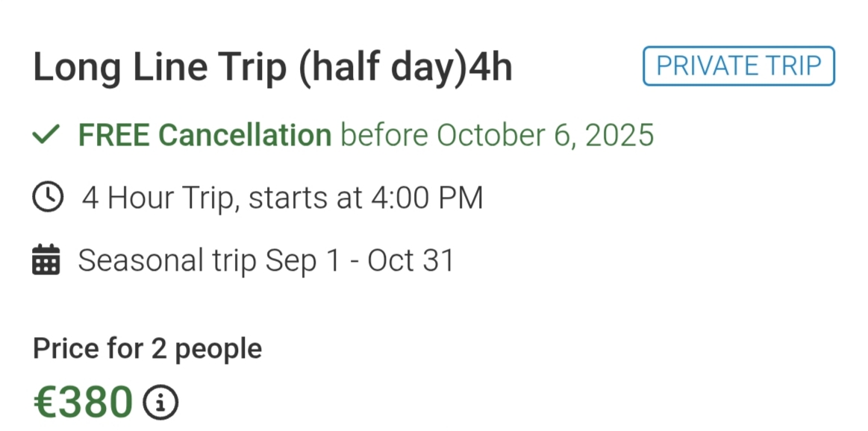Click the calendar icon for seasonal dates
This screenshot has height=431, width=868.
(46, 261)
